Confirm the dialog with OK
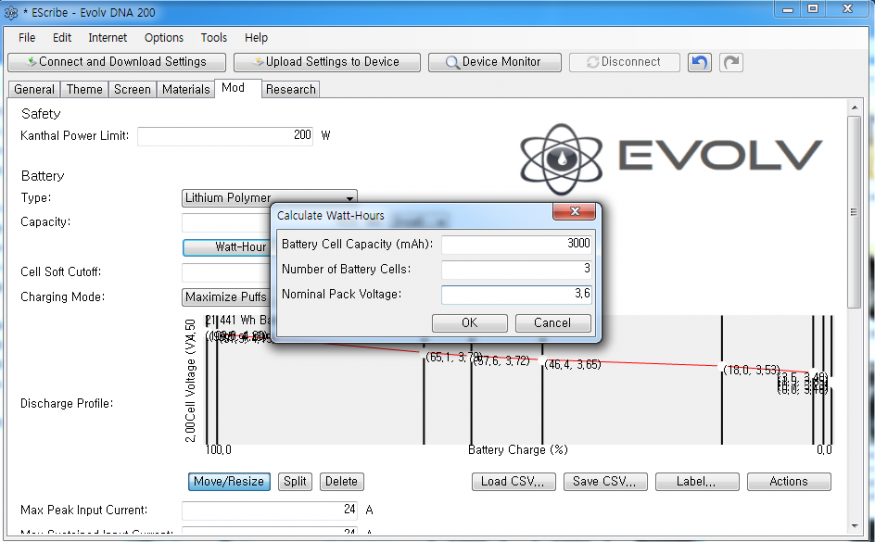This screenshot has width=875, height=542. coord(469,323)
